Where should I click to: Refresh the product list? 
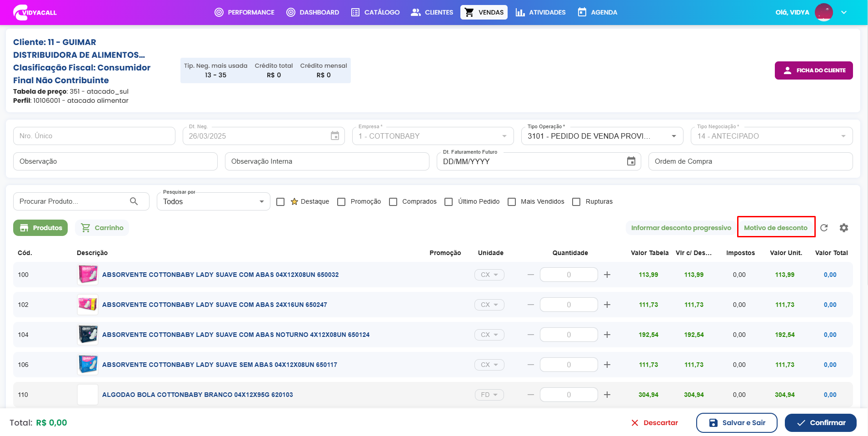824,228
